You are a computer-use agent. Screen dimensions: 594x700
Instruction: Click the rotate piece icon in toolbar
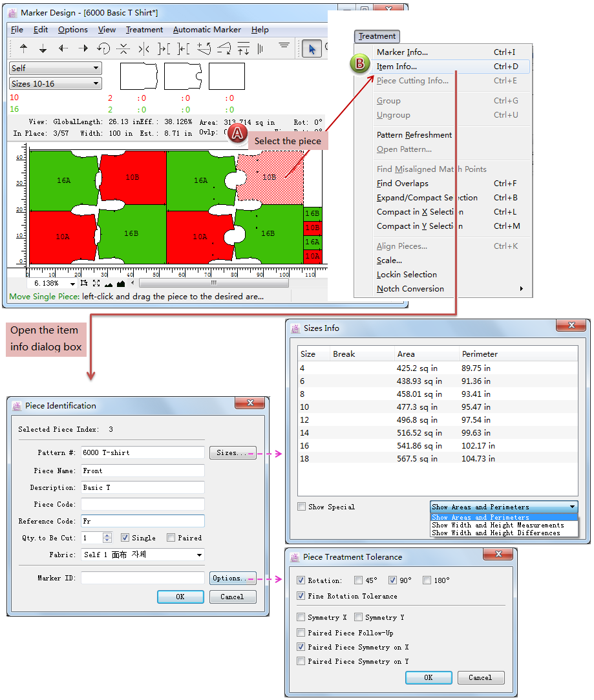103,48
